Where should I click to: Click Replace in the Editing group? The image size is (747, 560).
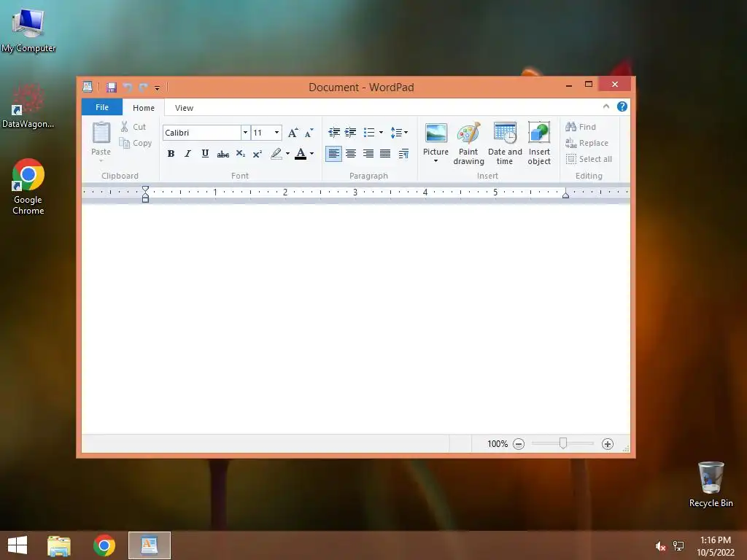(587, 143)
